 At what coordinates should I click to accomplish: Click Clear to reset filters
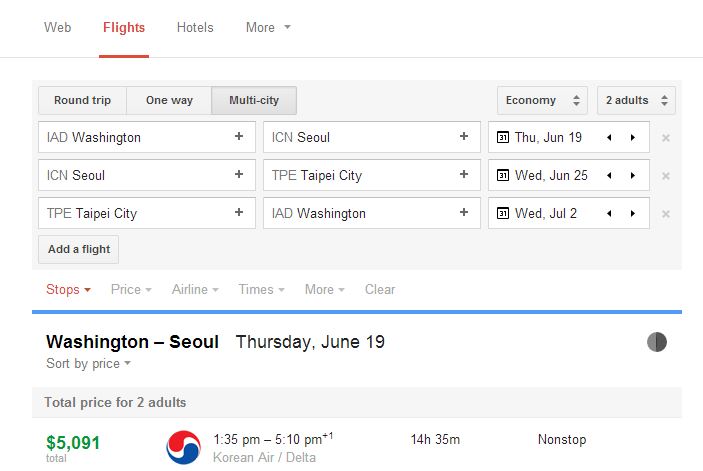(x=380, y=290)
